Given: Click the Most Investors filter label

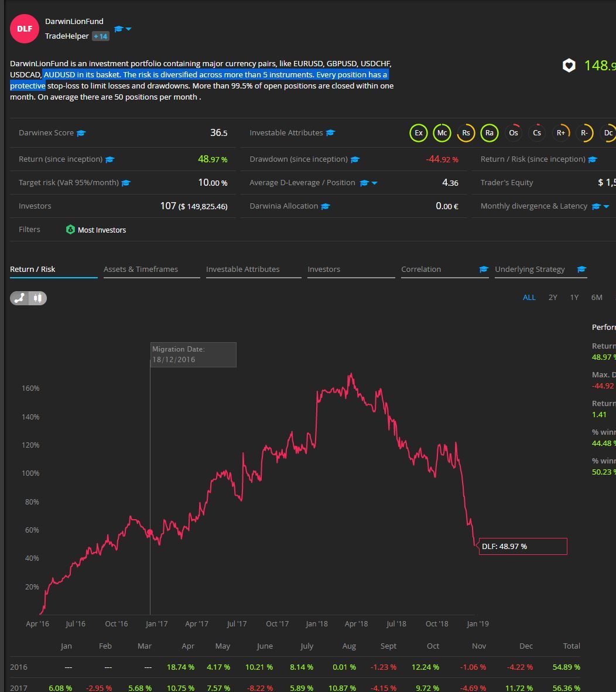Looking at the screenshot, I should coord(102,230).
